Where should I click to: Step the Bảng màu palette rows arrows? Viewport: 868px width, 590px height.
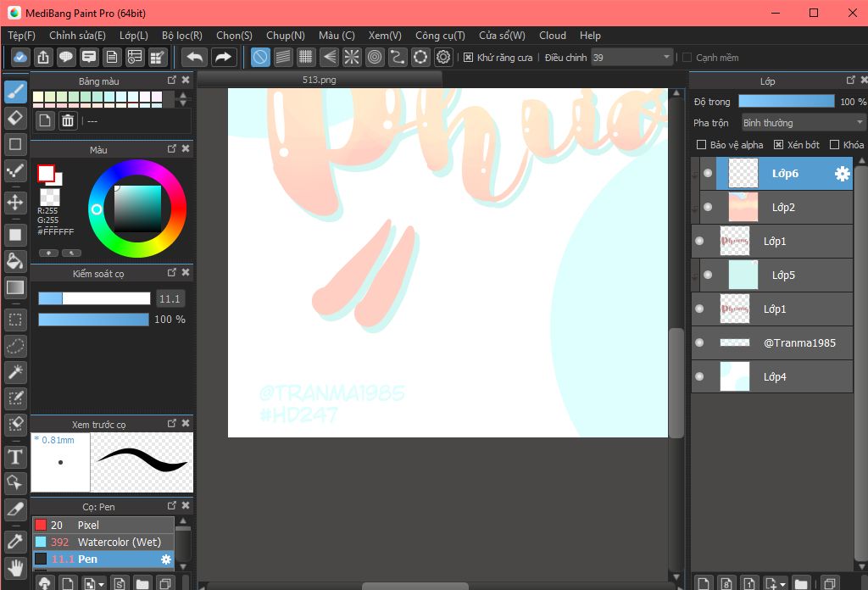click(x=183, y=99)
